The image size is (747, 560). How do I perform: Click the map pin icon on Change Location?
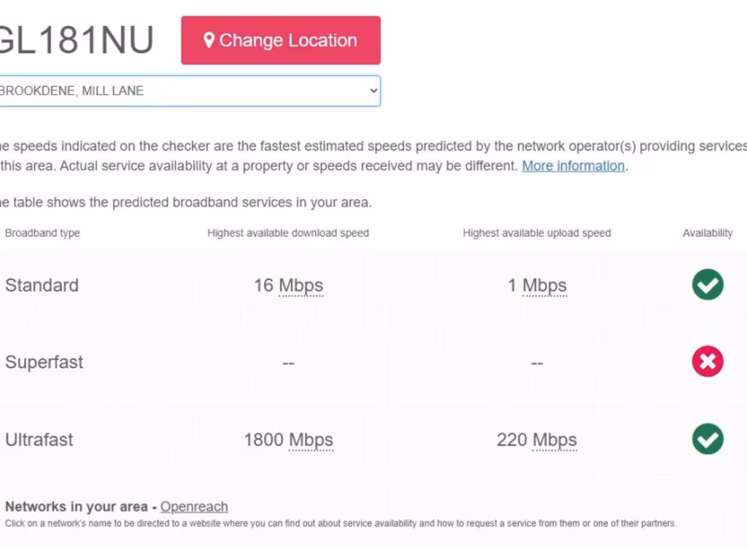click(209, 40)
